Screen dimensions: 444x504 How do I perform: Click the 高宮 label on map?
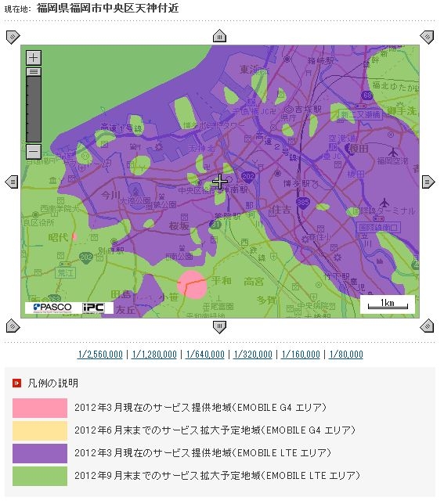pos(254,282)
